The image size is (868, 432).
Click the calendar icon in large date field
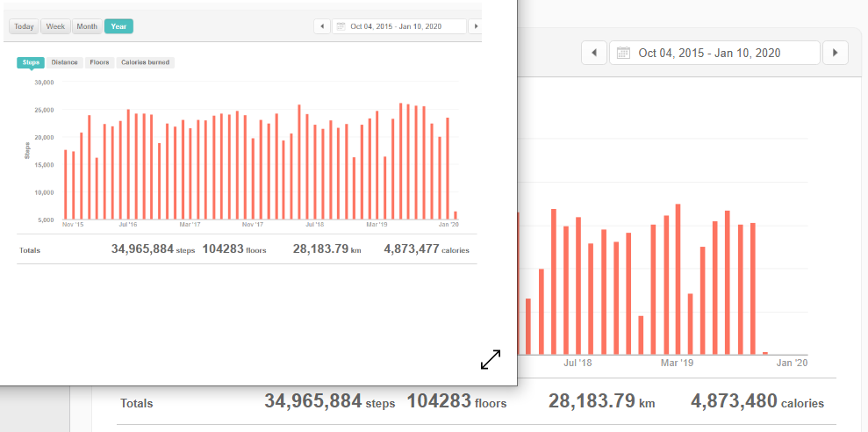(624, 53)
